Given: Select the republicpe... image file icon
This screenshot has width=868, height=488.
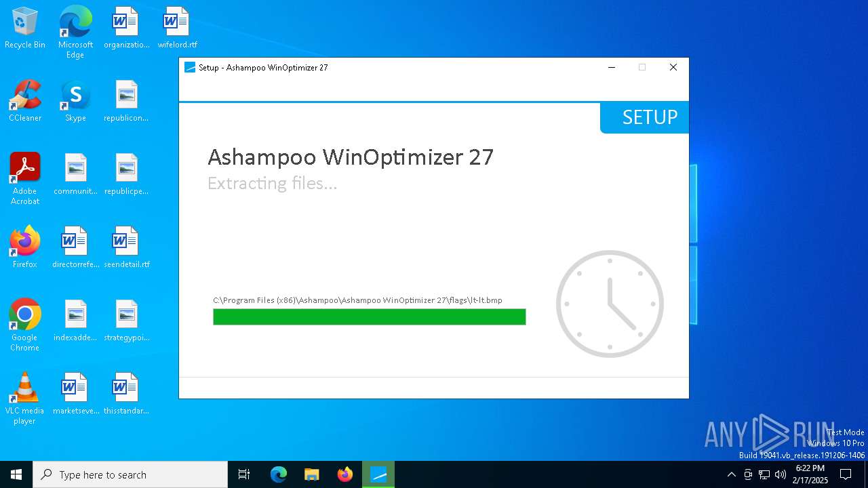Looking at the screenshot, I should click(126, 174).
